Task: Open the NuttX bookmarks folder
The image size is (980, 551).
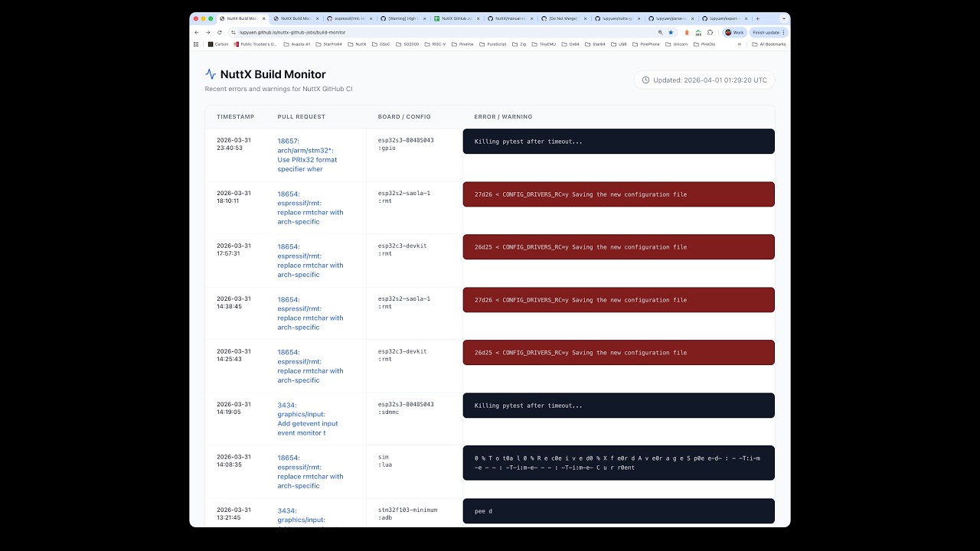Action: 358,44
